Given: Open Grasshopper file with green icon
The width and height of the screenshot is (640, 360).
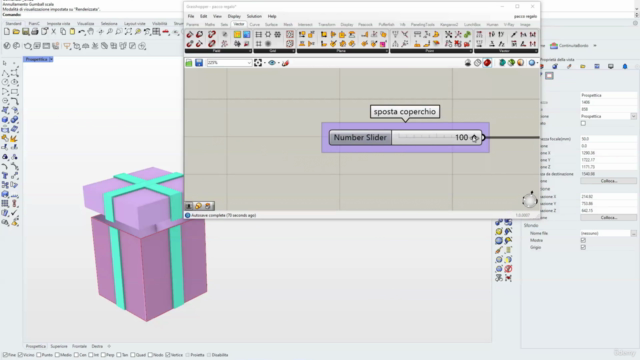Looking at the screenshot, I should (x=189, y=63).
